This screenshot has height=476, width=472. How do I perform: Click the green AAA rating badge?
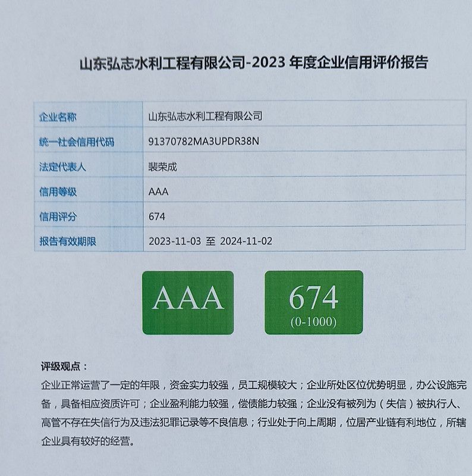(188, 303)
